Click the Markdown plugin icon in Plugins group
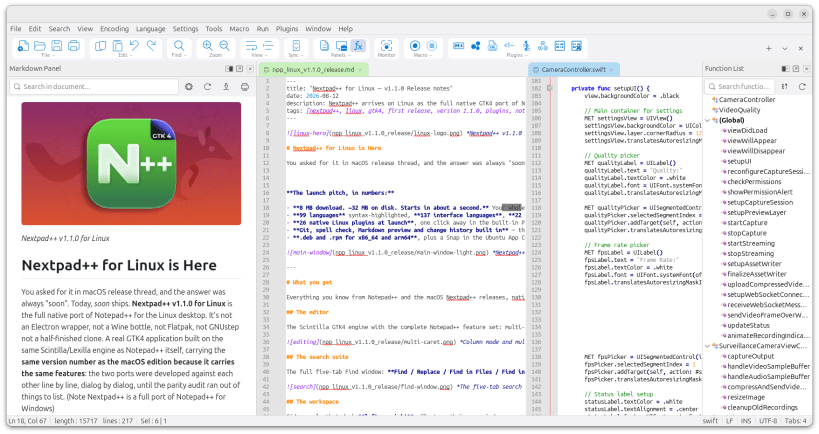Viewport: 819px width, 434px height. [459, 46]
